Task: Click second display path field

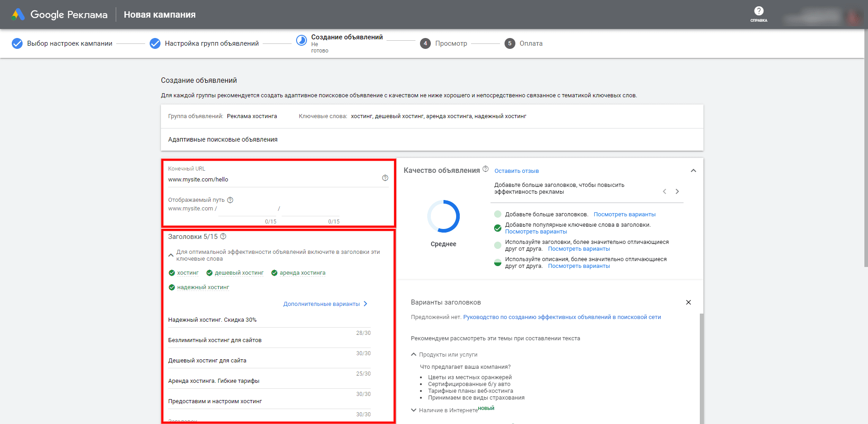Action: (x=311, y=210)
